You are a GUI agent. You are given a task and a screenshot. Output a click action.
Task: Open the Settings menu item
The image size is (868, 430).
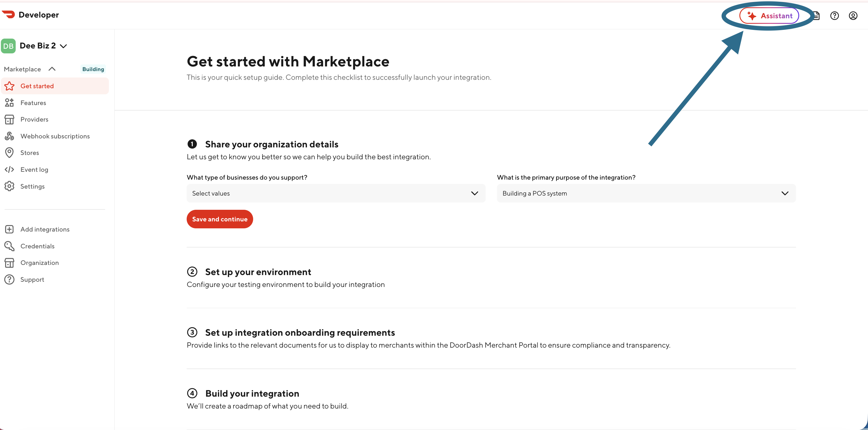[33, 186]
